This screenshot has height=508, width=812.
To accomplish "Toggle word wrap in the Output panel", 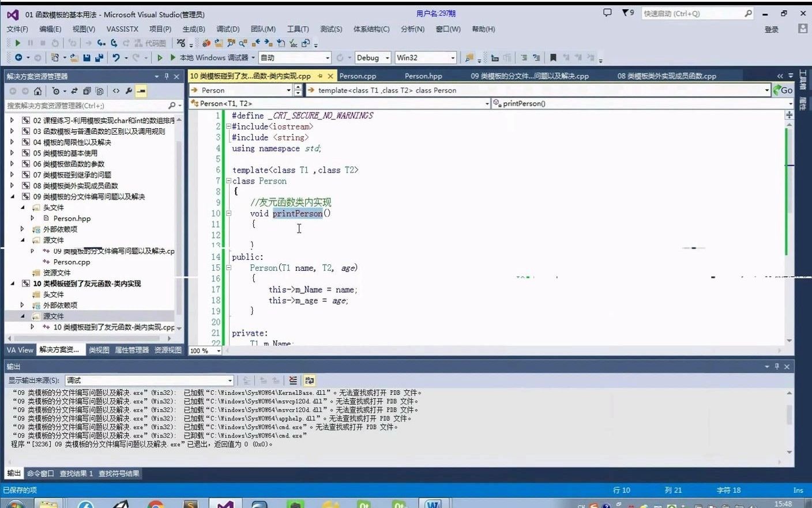I will click(x=309, y=380).
